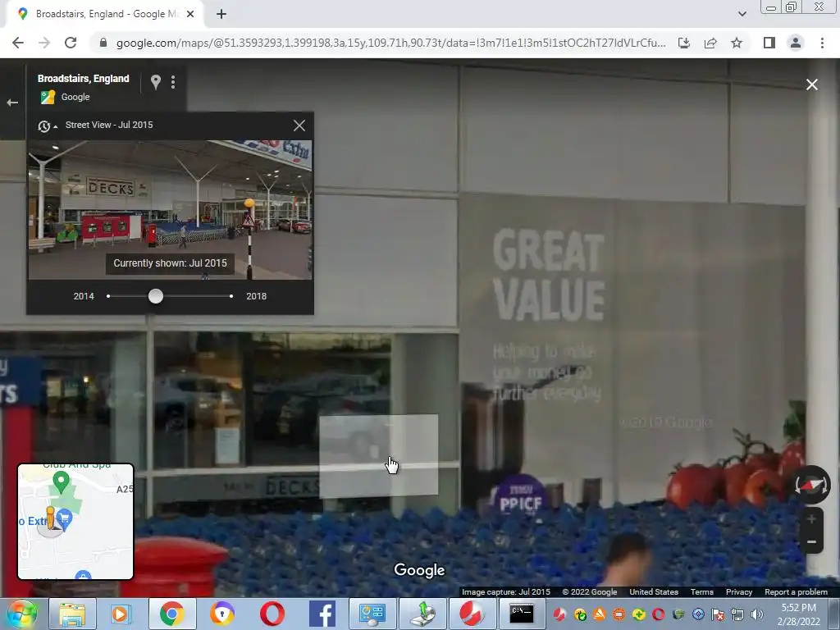Expand the tab search dropdown
The width and height of the screenshot is (840, 630).
[x=742, y=14]
